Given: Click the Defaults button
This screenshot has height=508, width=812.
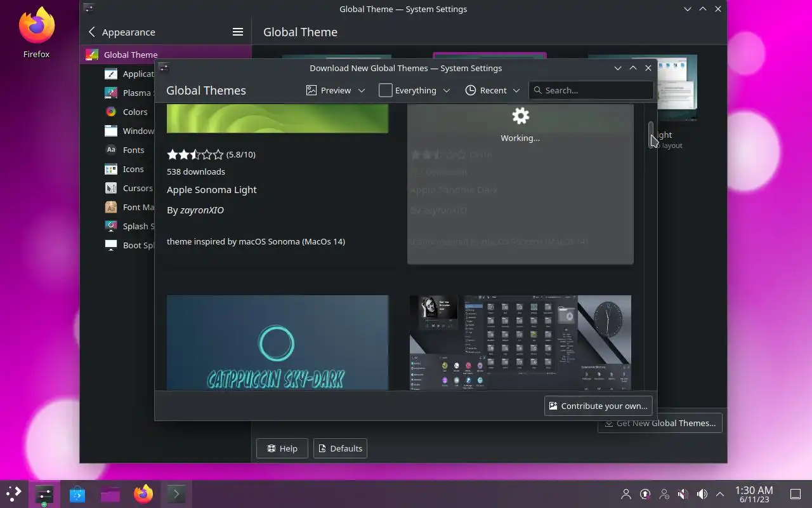Looking at the screenshot, I should (340, 448).
